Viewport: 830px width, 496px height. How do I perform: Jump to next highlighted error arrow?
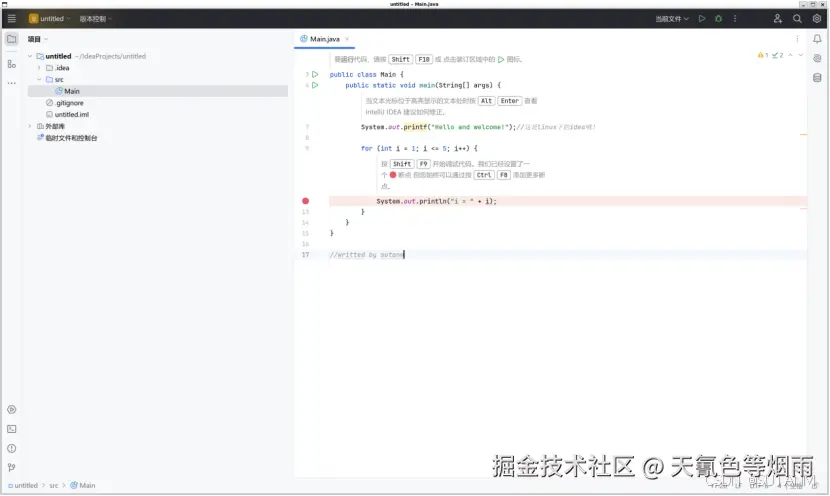801,55
